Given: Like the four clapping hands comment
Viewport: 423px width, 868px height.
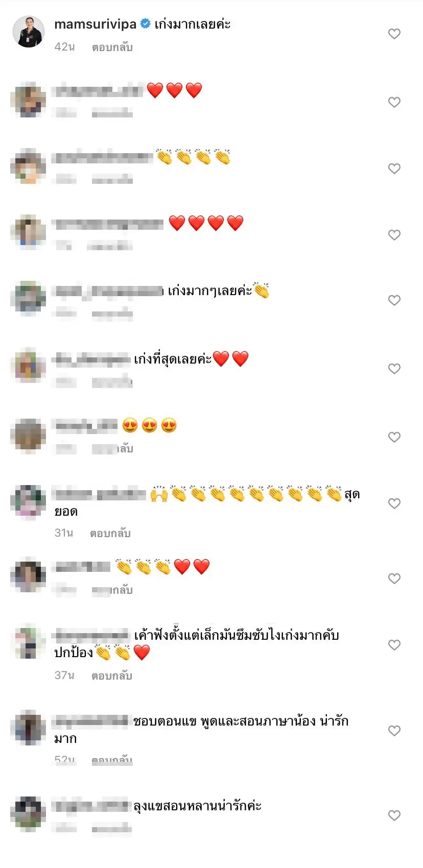Looking at the screenshot, I should tap(394, 168).
